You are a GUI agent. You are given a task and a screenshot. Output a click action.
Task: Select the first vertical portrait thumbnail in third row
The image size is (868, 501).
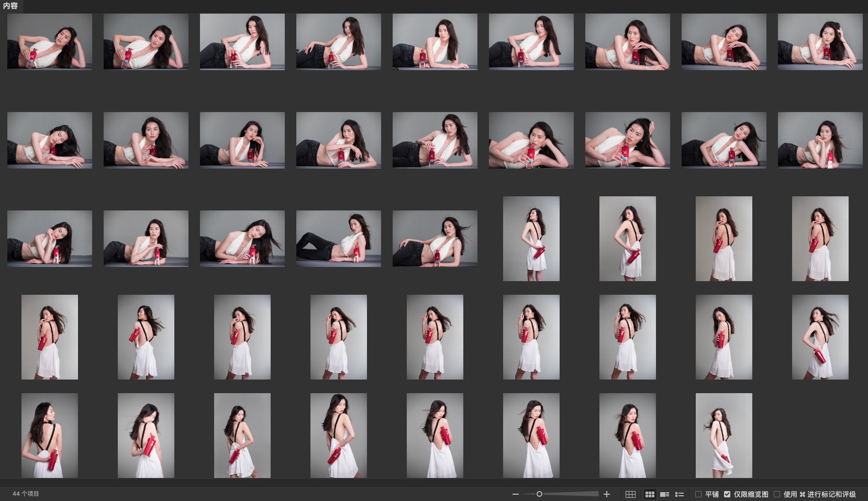click(531, 239)
